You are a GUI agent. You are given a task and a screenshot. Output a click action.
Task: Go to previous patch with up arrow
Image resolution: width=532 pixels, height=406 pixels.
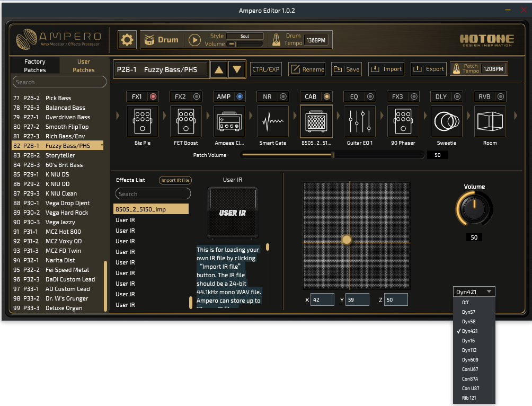[x=219, y=69]
